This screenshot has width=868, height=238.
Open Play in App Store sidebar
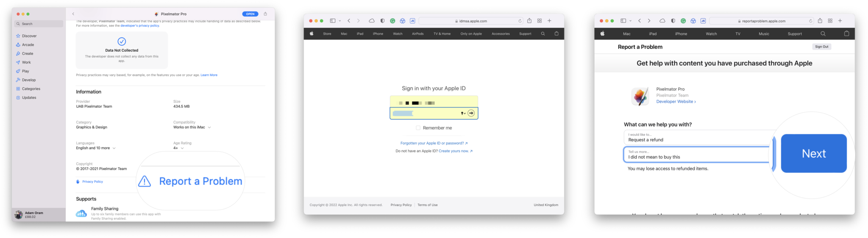click(26, 71)
